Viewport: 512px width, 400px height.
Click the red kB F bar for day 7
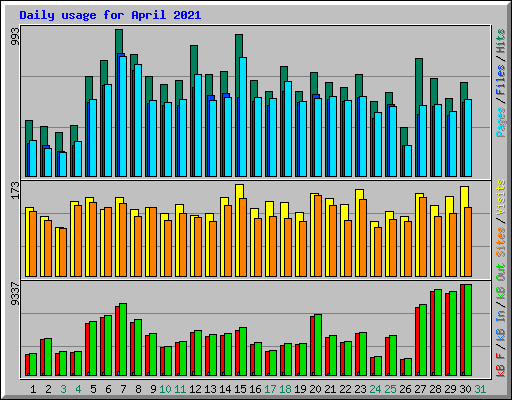tap(117, 341)
